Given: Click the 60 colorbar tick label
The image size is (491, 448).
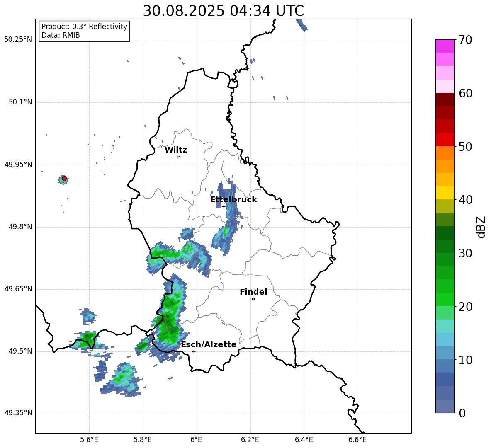Looking at the screenshot, I should click(x=465, y=93).
